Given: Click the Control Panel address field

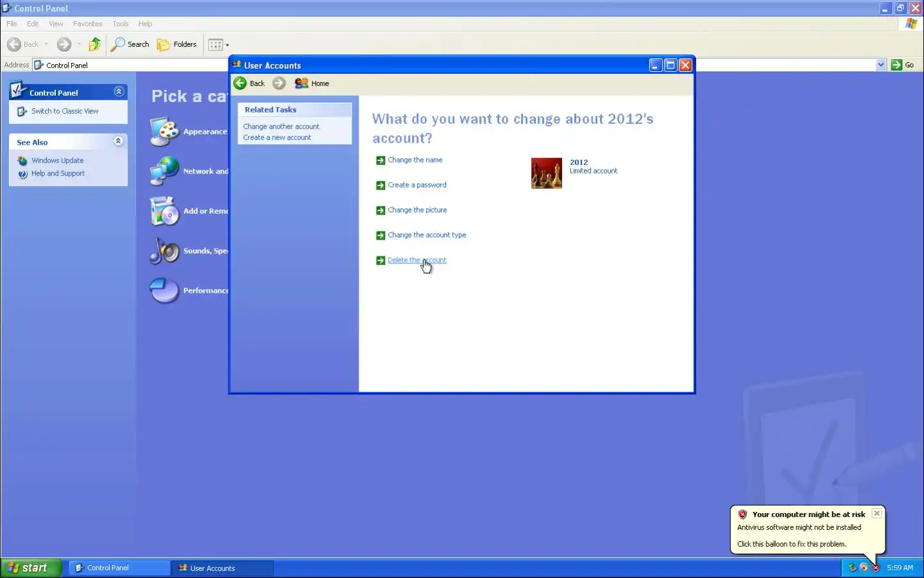Looking at the screenshot, I should [460, 65].
